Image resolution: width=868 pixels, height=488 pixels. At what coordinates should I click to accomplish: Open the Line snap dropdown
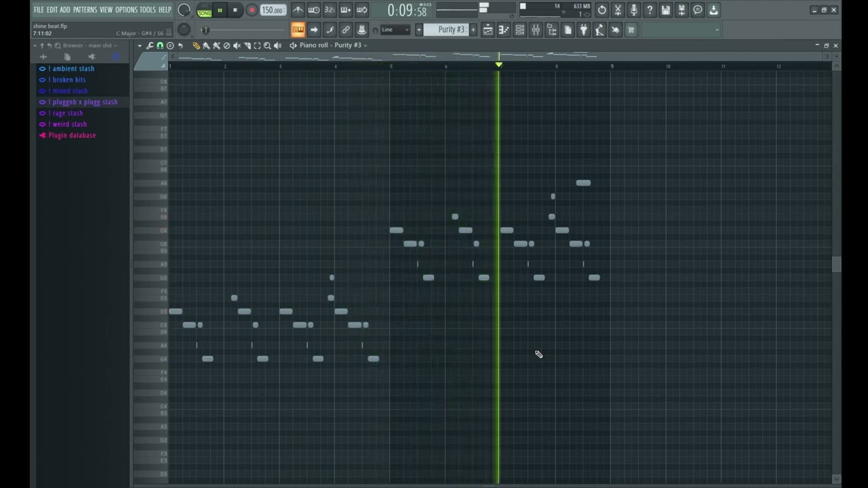click(395, 30)
